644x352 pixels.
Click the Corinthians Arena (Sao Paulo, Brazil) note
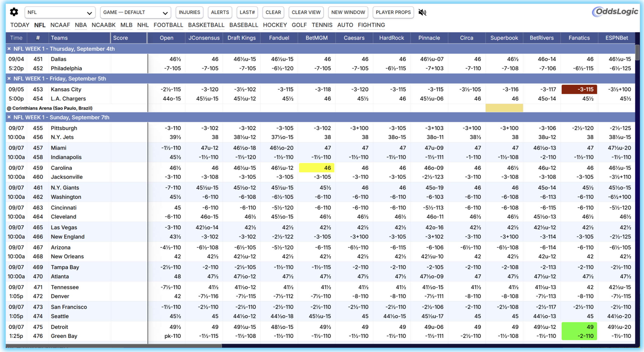pos(50,108)
